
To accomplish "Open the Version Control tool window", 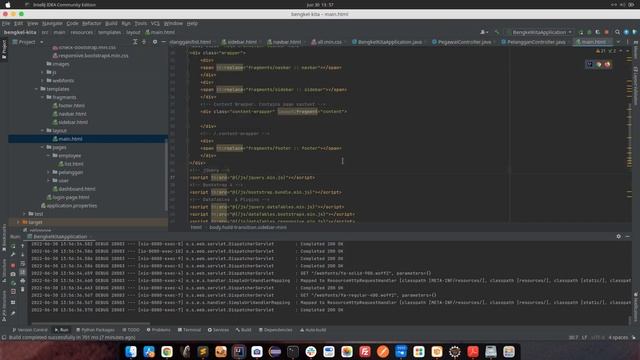I will click(30, 330).
